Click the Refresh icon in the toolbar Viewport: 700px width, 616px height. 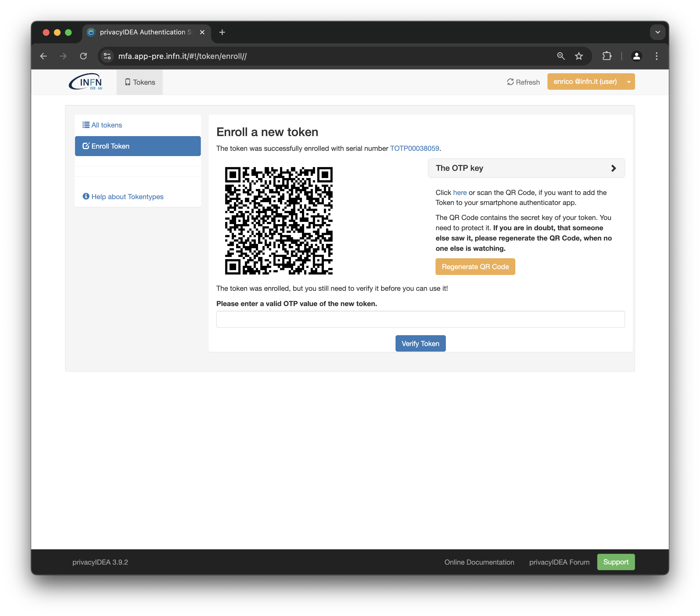click(510, 82)
